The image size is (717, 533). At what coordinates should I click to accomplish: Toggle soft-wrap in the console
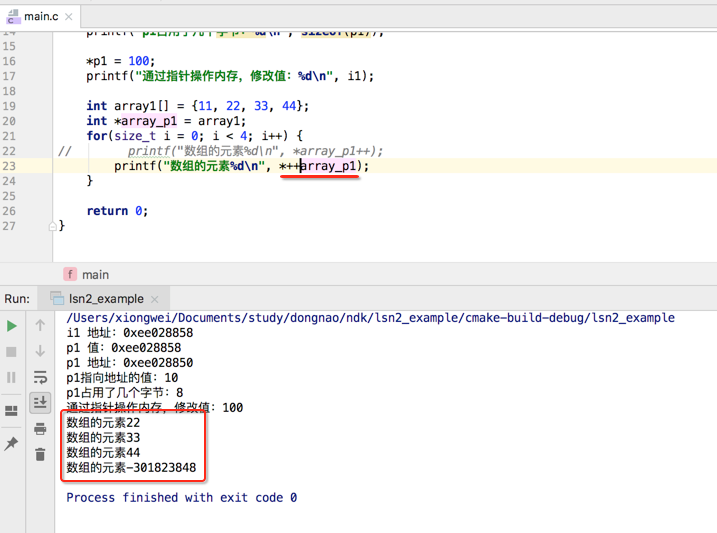coord(40,377)
